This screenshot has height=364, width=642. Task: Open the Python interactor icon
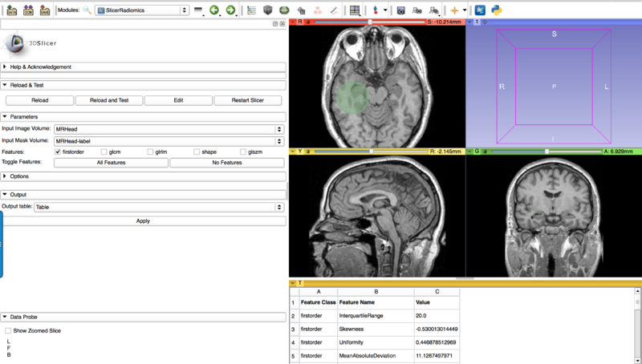pyautogui.click(x=497, y=10)
